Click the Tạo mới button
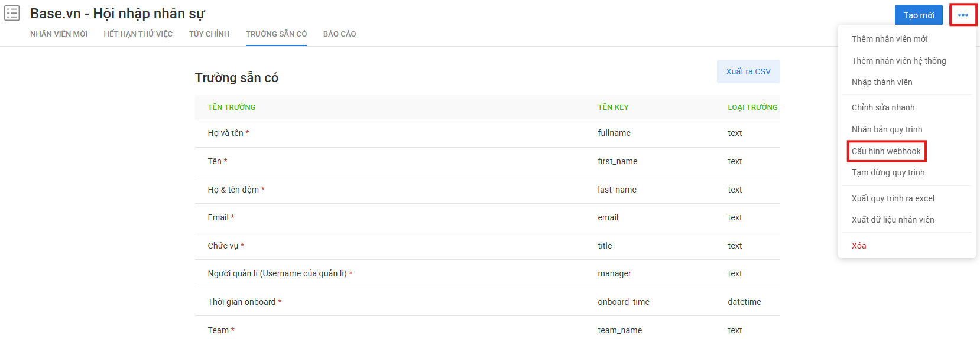The image size is (980, 339). click(x=919, y=15)
